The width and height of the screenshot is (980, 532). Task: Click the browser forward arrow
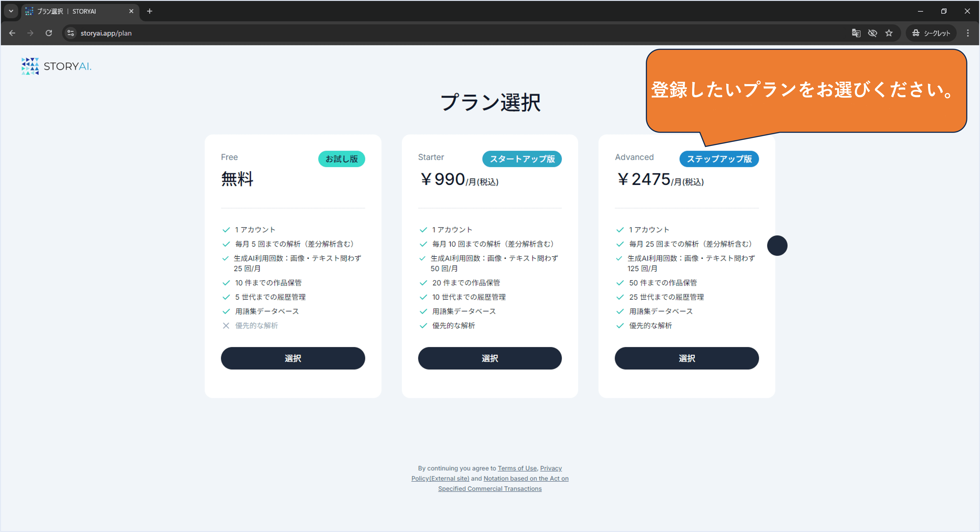coord(30,33)
